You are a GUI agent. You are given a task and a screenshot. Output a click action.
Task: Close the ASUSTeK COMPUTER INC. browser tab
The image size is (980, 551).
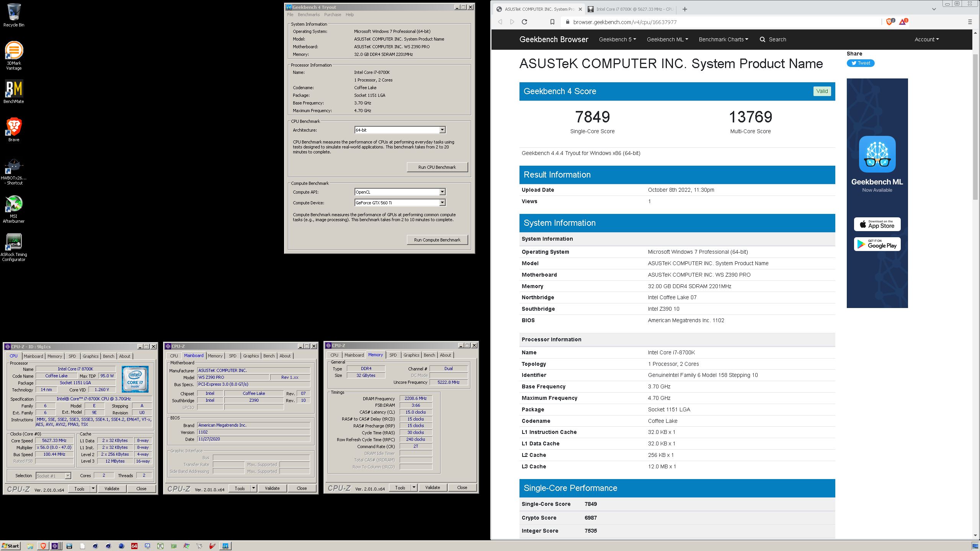pos(580,9)
